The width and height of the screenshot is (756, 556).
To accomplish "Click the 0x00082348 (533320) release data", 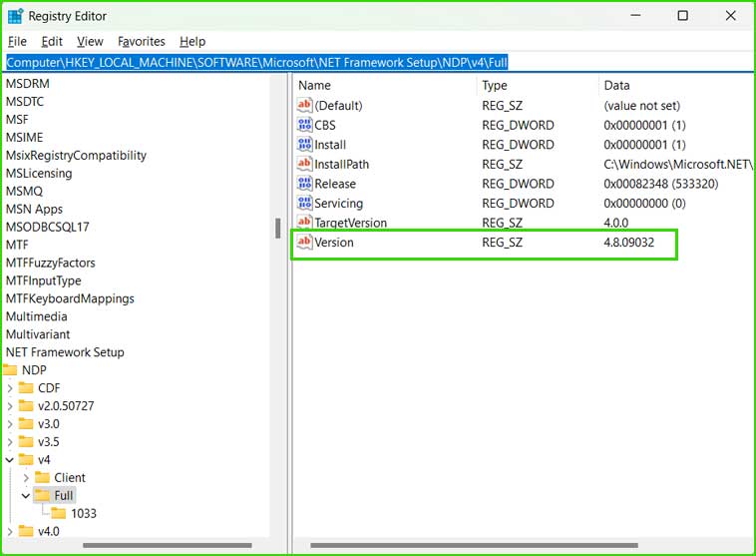I will [660, 184].
